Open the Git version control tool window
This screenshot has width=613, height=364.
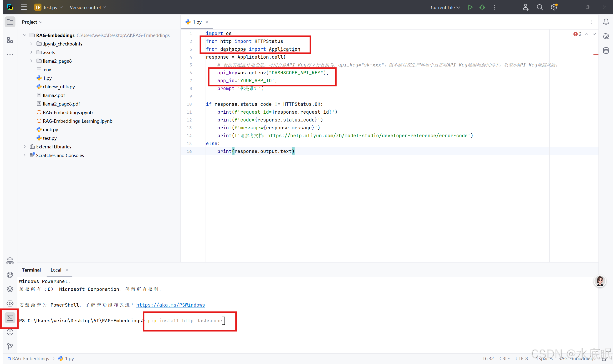coord(10,346)
